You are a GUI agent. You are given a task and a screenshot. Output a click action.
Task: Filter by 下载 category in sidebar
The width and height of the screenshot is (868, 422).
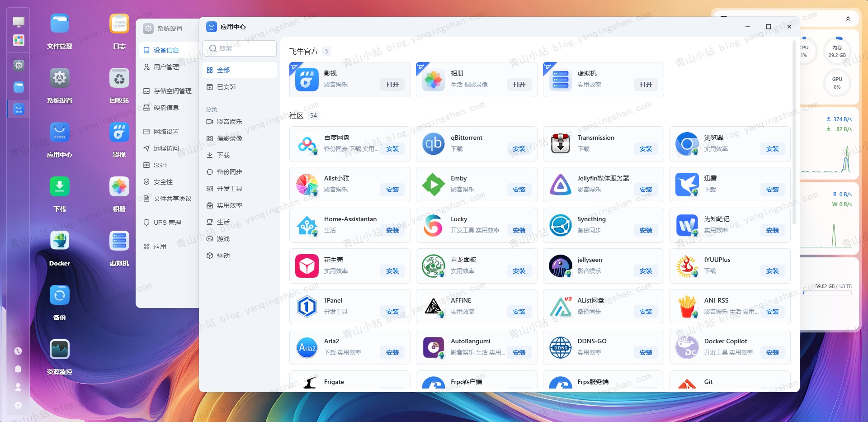tap(240, 155)
